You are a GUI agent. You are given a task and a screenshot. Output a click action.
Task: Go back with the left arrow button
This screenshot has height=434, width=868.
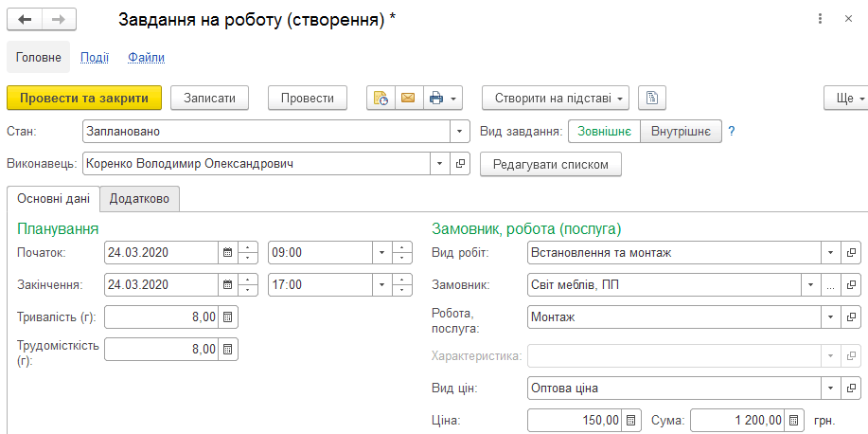click(x=25, y=19)
